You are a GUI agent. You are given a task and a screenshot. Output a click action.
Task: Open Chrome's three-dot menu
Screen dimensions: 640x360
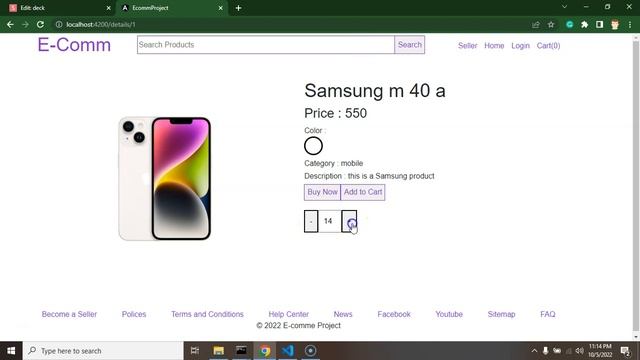630,24
